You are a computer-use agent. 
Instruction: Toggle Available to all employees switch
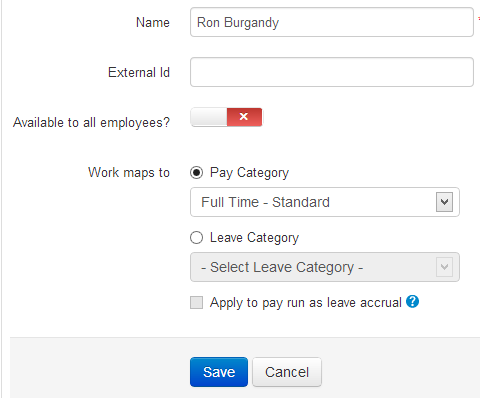tap(226, 117)
